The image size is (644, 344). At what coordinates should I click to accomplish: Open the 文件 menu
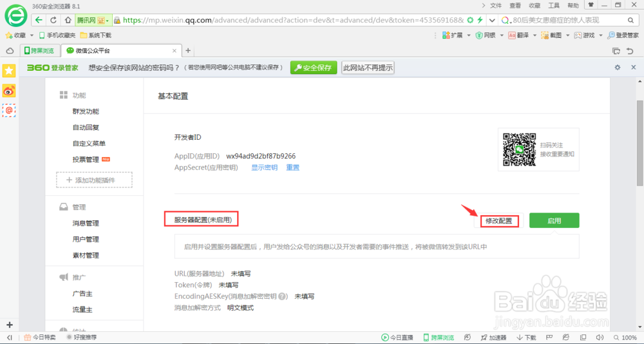[496, 5]
